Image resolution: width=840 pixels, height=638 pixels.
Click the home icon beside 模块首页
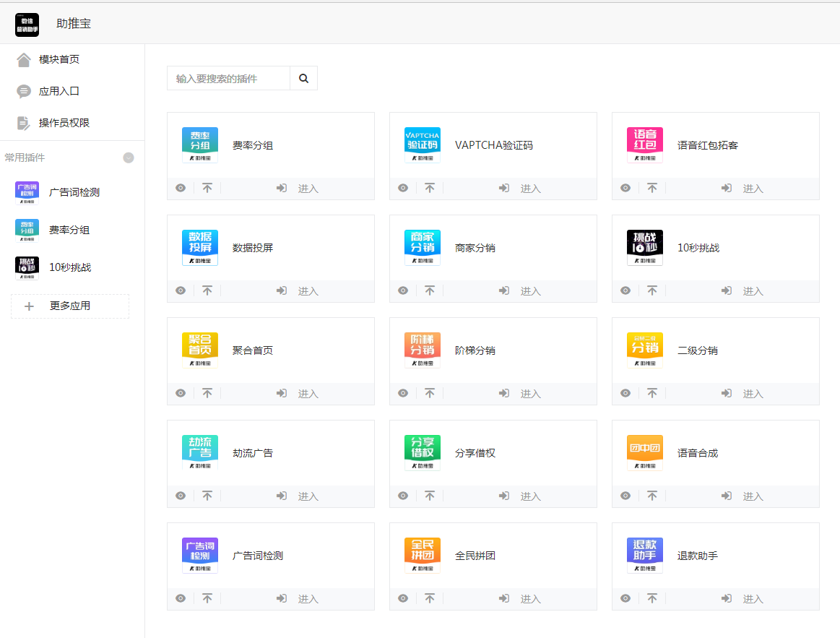tap(25, 60)
